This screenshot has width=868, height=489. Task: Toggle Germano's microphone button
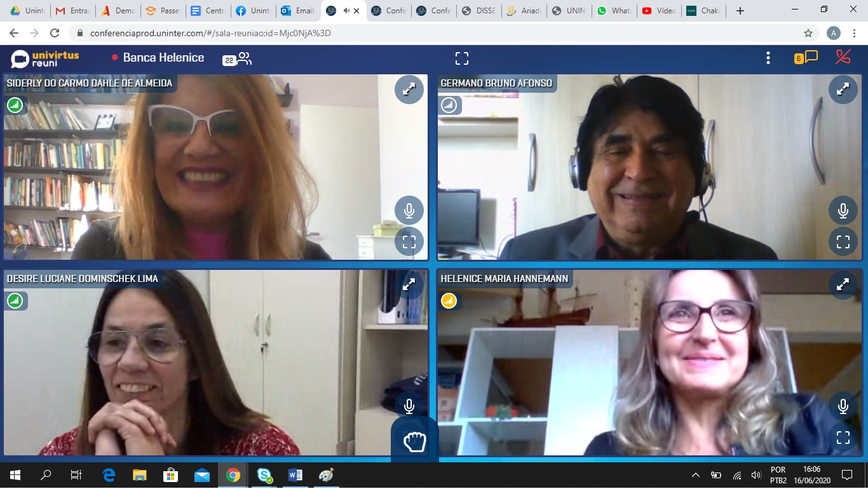tap(843, 211)
